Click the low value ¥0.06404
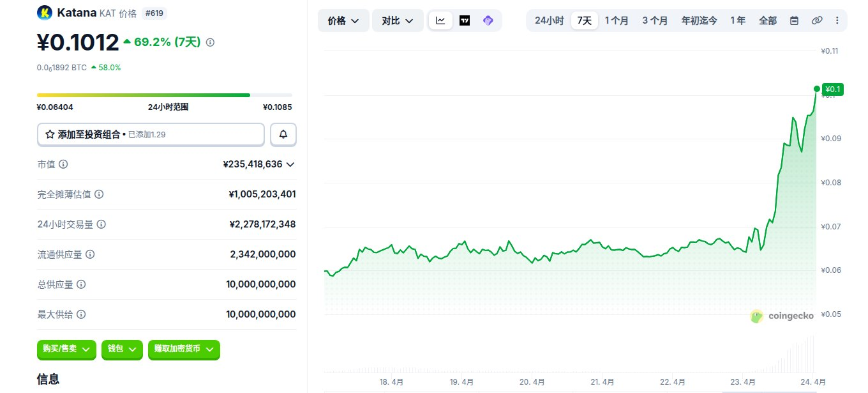This screenshot has height=393, width=868. coord(55,107)
